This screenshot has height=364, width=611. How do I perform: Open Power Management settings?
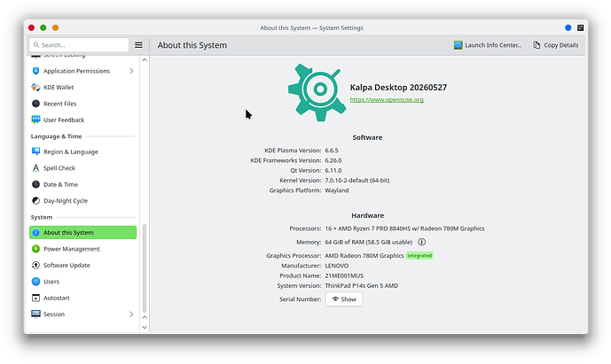82,249
